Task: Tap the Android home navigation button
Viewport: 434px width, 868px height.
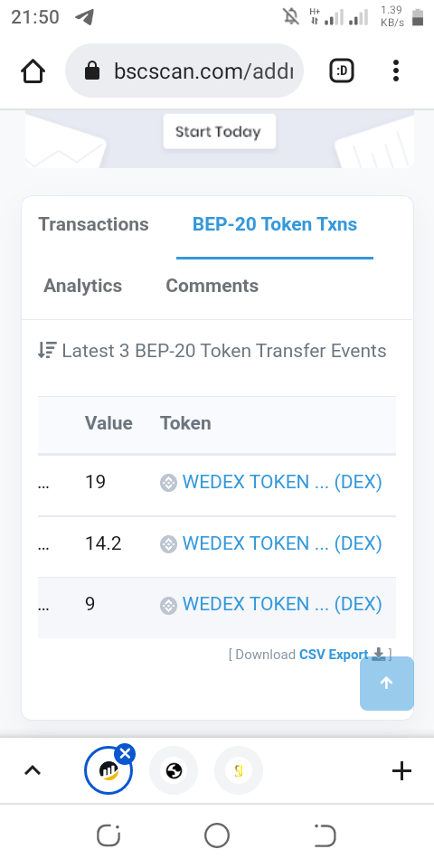Action: point(216,835)
